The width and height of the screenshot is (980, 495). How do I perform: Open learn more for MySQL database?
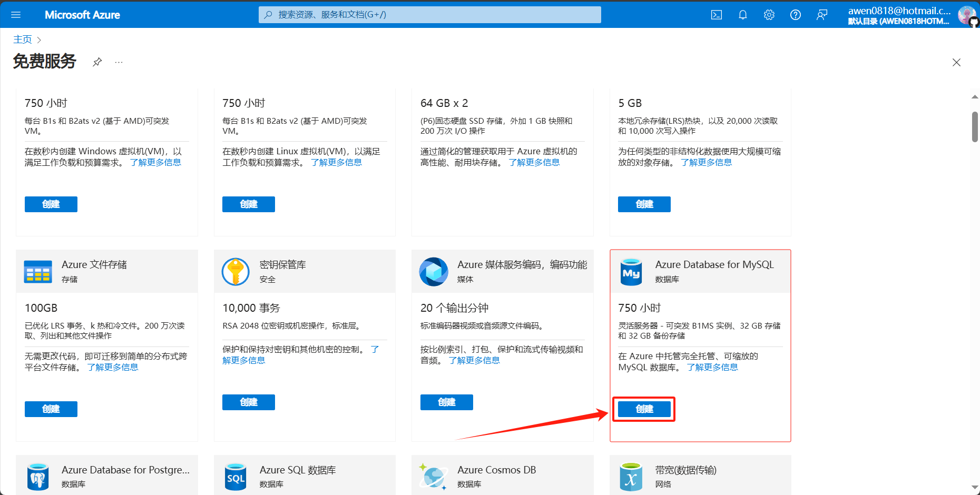712,367
